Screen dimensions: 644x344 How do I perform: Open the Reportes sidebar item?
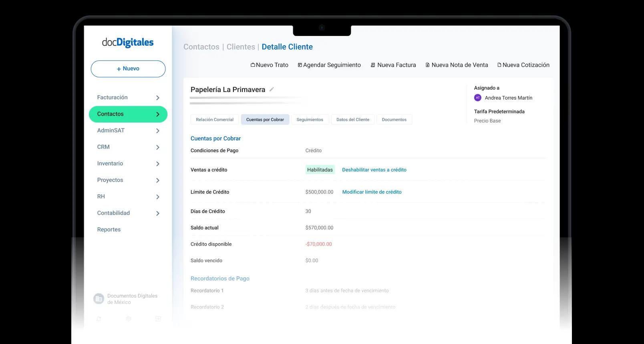109,230
